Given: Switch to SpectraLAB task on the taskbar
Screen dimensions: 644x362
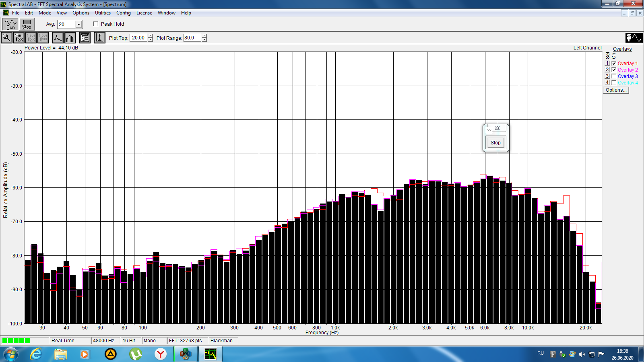Looking at the screenshot, I should 211,354.
